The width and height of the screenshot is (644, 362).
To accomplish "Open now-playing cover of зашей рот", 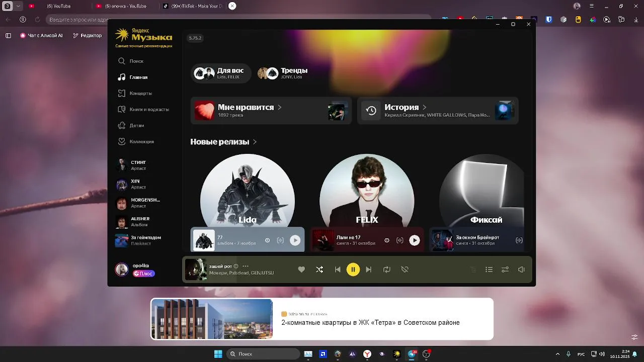I will [196, 269].
